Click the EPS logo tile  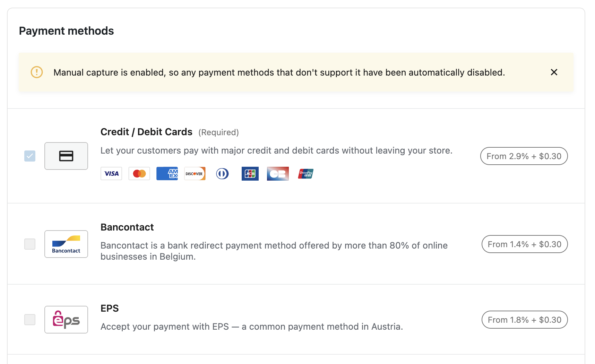click(66, 320)
